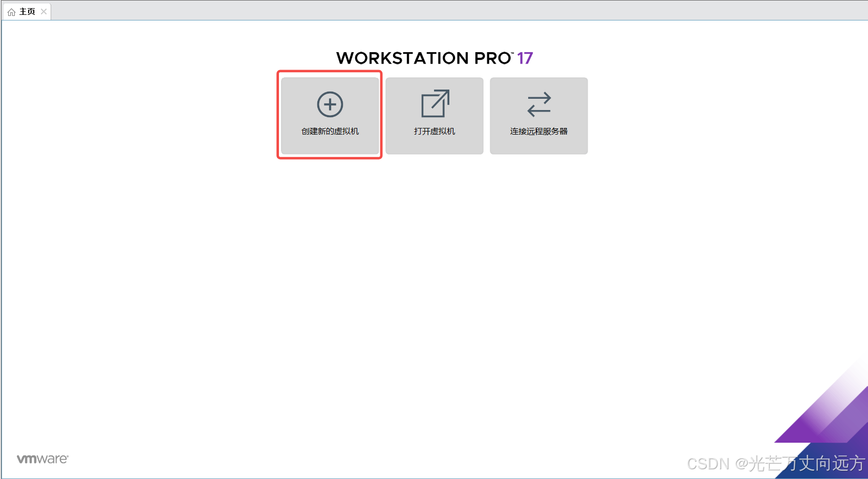Click the WORKSTATION PRO heading text
Screen dimensions: 868x479
coord(424,58)
